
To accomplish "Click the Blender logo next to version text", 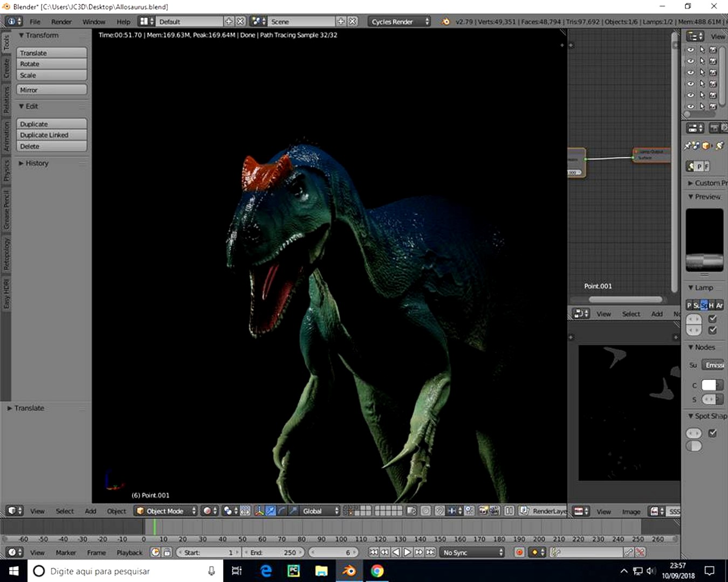I will [445, 22].
